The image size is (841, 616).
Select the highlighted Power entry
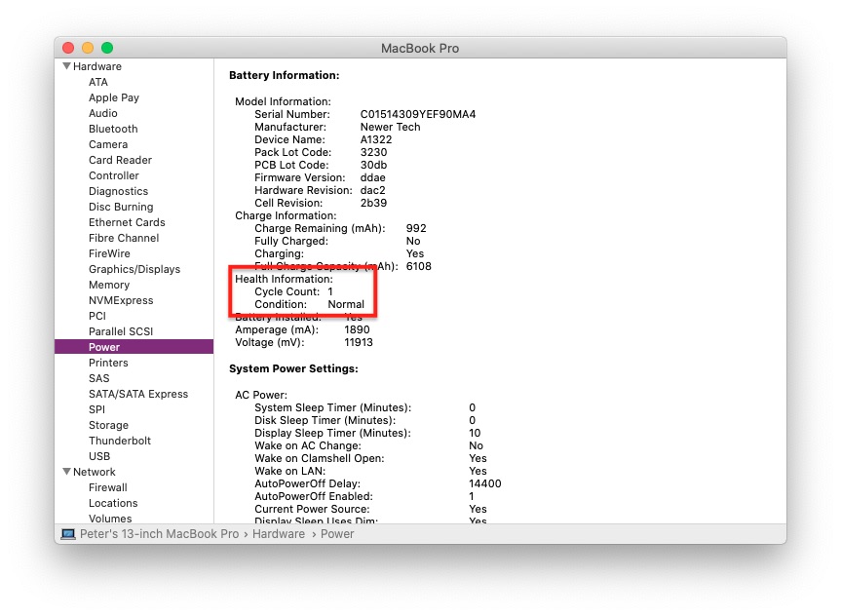coord(134,347)
